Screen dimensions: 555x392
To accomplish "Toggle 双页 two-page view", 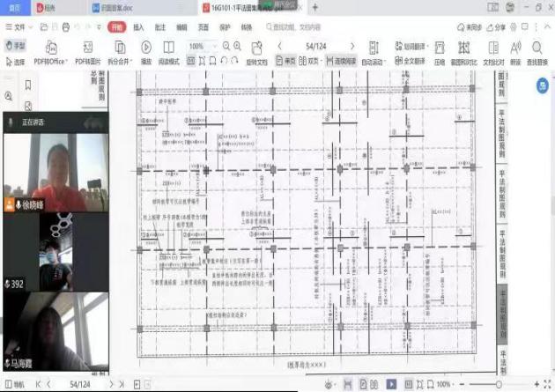I will [309, 63].
